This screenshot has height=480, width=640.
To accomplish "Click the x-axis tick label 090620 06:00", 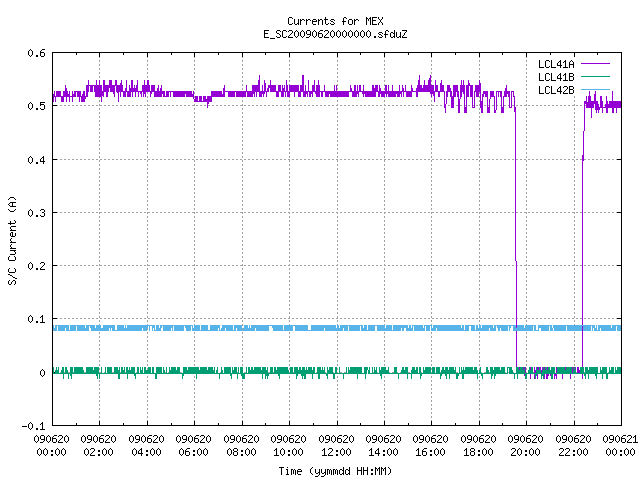I will pos(193,445).
